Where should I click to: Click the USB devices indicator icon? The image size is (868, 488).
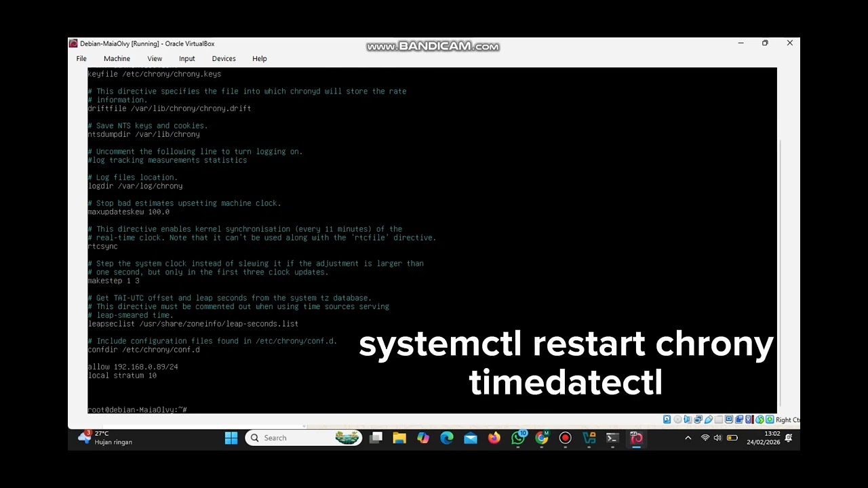coord(709,420)
